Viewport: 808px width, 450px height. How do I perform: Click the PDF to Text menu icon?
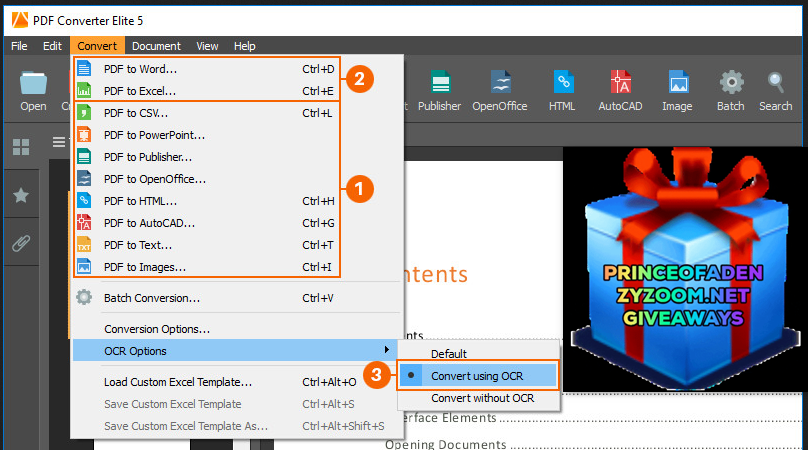point(84,245)
